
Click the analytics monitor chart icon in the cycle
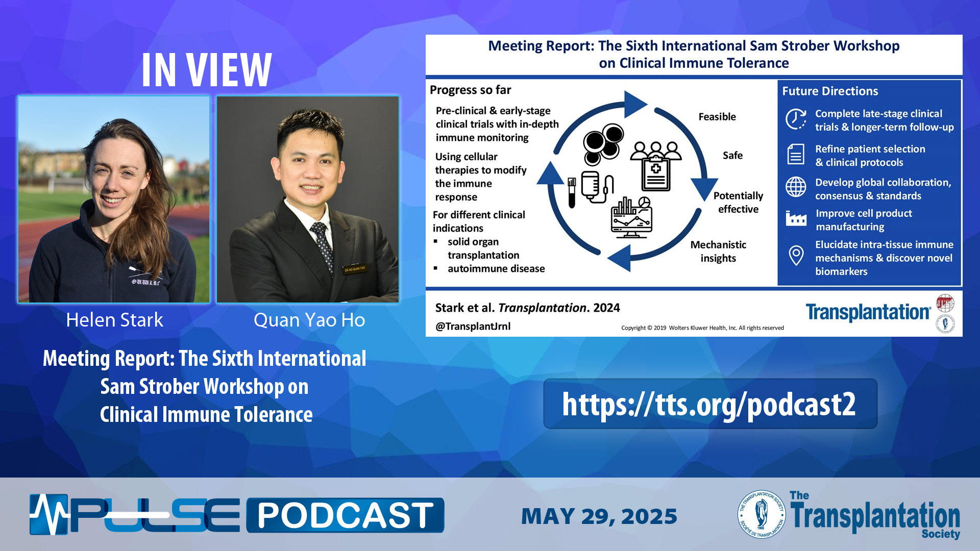tap(632, 218)
